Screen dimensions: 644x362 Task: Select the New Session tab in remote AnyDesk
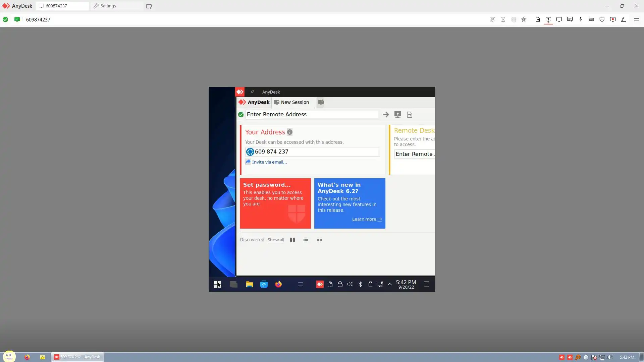(x=291, y=102)
